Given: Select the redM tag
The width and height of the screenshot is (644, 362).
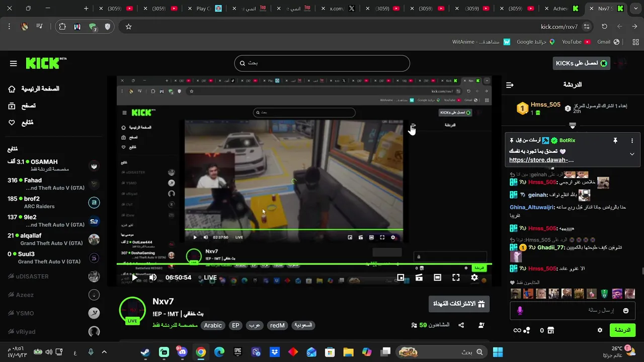Looking at the screenshot, I should coord(277,325).
